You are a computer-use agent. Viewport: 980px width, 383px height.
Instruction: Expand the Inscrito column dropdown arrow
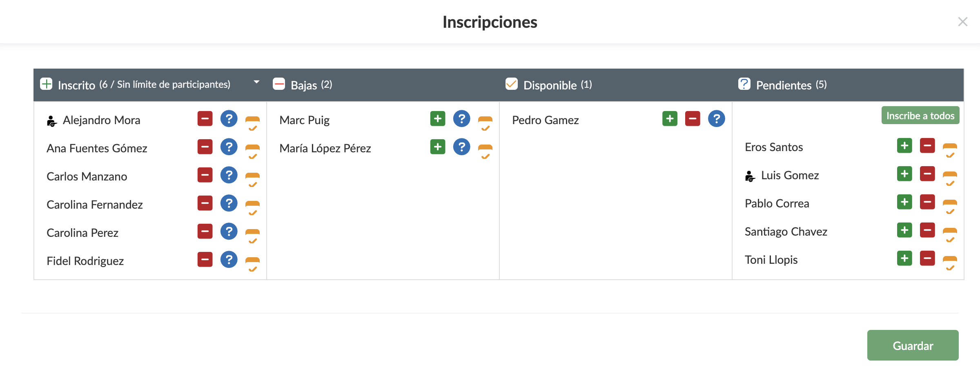(256, 82)
